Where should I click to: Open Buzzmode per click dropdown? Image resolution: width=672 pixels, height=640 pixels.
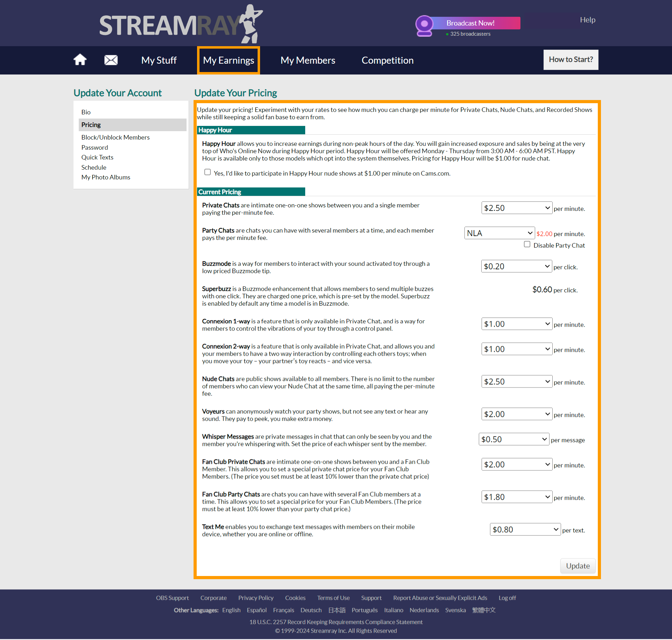[516, 266]
